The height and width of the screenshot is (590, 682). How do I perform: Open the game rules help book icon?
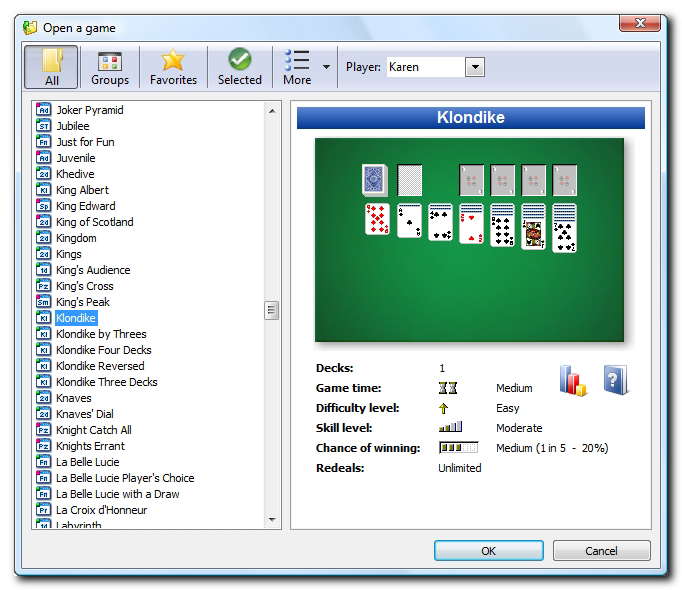[615, 380]
